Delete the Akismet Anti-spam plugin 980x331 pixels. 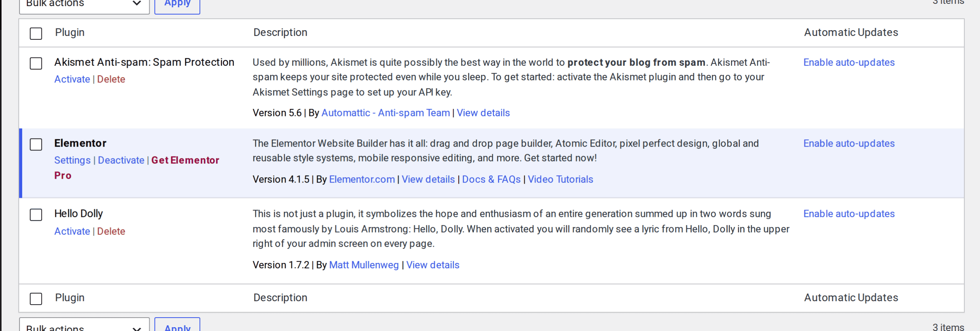[111, 79]
